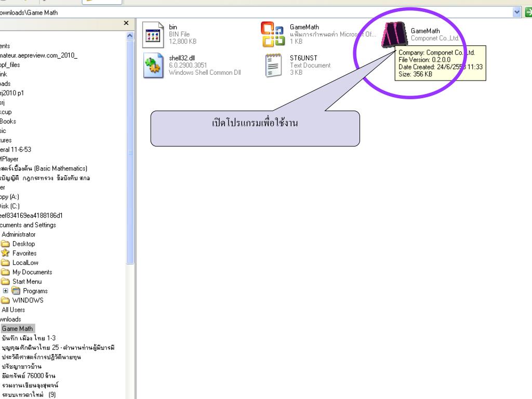Viewport: 532px width, 399px height.
Task: Select the 'pf_files' folder
Action: pos(10,65)
